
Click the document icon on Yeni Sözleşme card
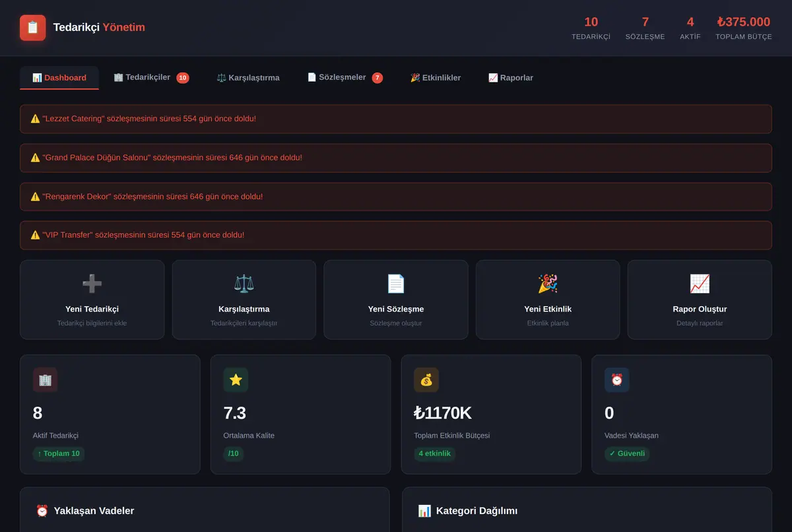pos(396,284)
